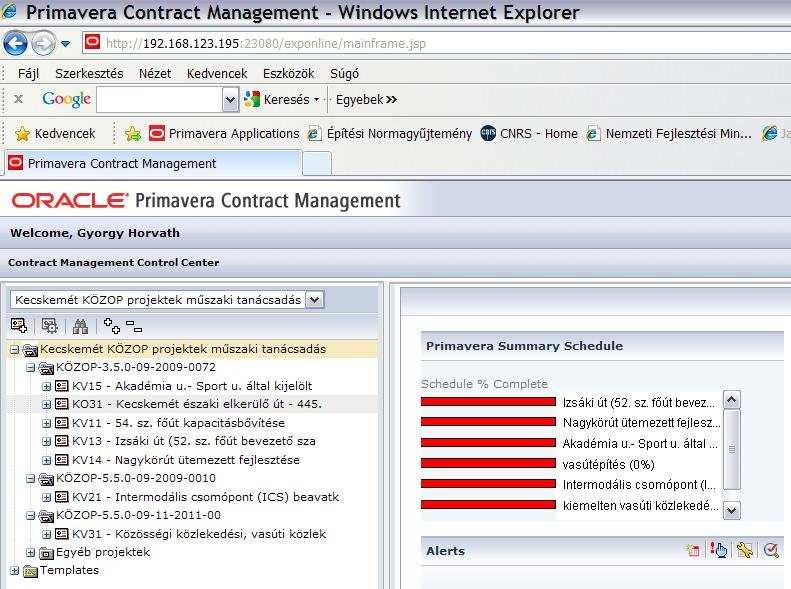This screenshot has height=589, width=791.
Task: Open Építési Normagyűjtemény bookmark
Action: [390, 134]
